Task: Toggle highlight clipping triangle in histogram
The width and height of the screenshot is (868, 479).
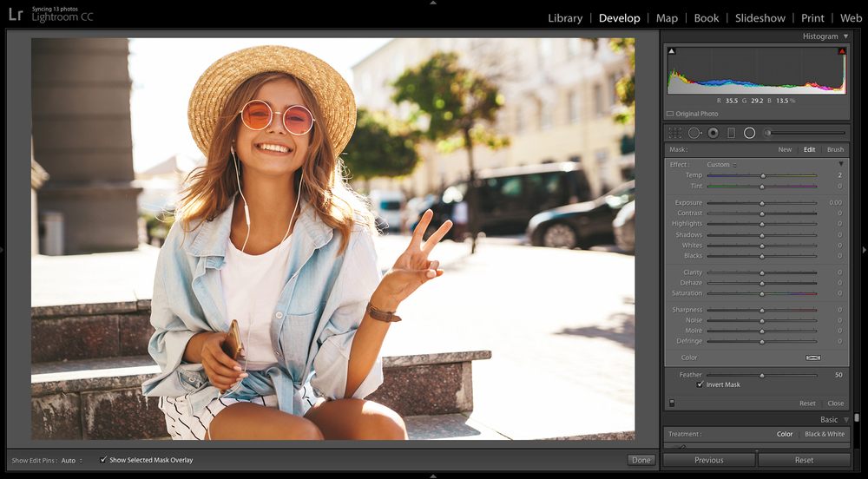Action: point(841,51)
